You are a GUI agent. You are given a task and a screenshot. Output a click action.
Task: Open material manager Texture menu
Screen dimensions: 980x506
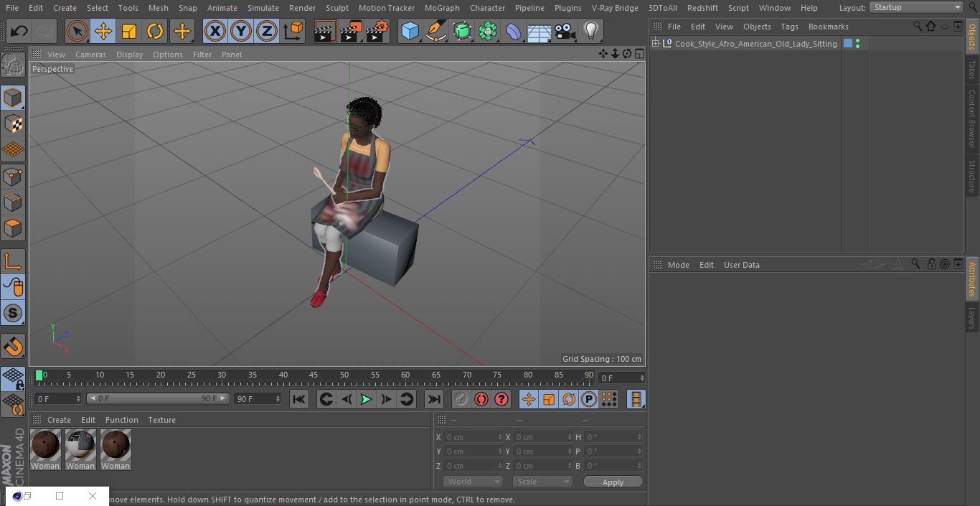(x=161, y=420)
